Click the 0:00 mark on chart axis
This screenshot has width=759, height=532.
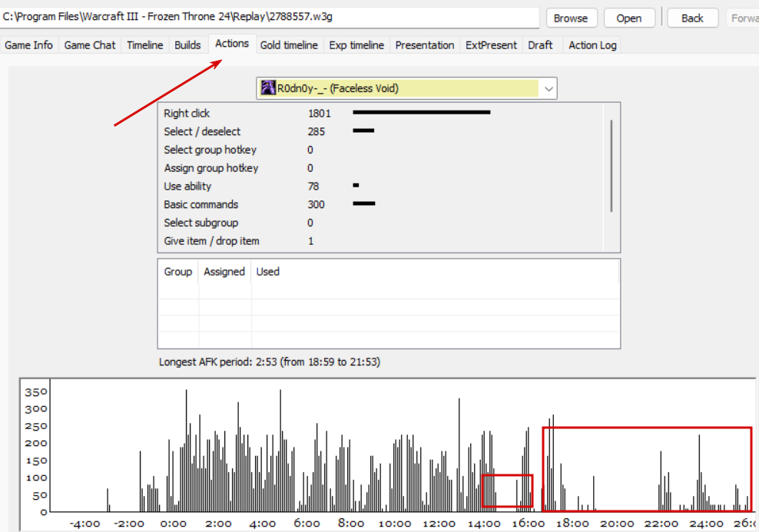(x=174, y=524)
